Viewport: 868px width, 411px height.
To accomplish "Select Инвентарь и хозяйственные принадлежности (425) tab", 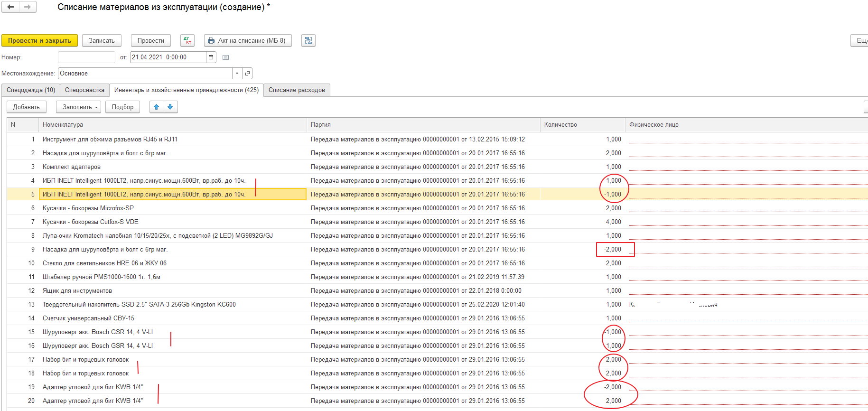I will [x=187, y=90].
